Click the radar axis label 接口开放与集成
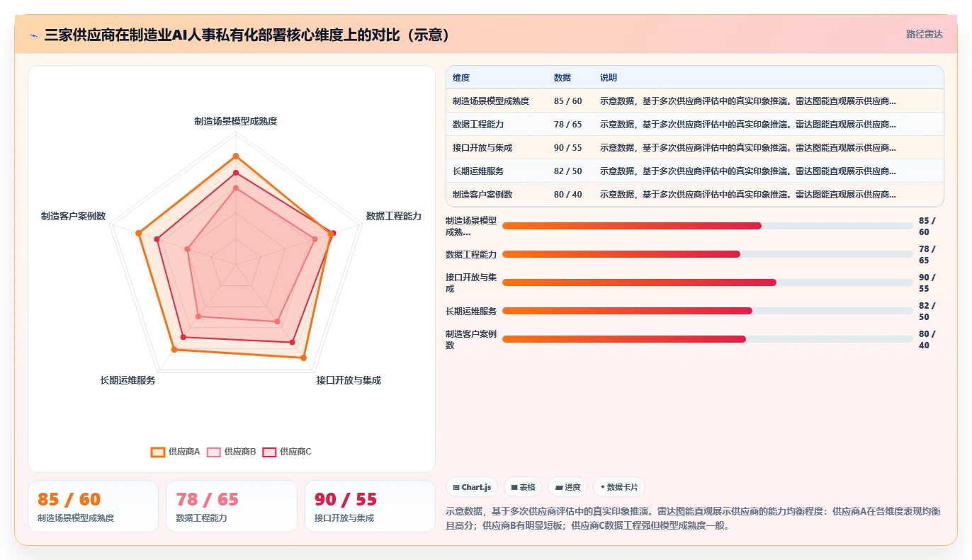 [x=349, y=380]
